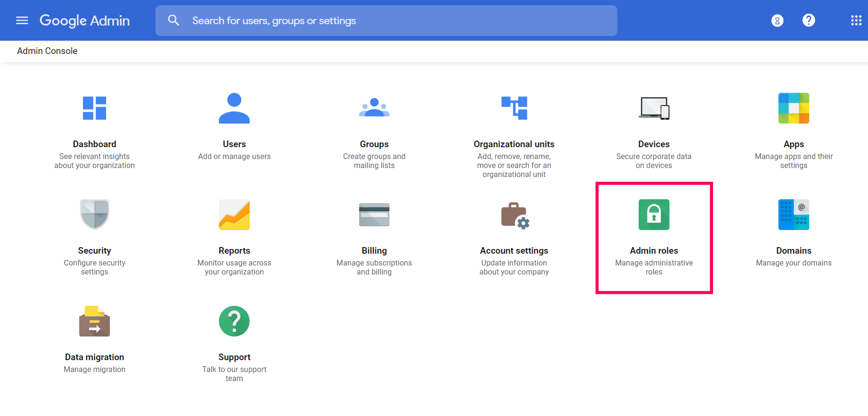Open the main hamburger menu
Screen dimensions: 868x416
(22, 20)
